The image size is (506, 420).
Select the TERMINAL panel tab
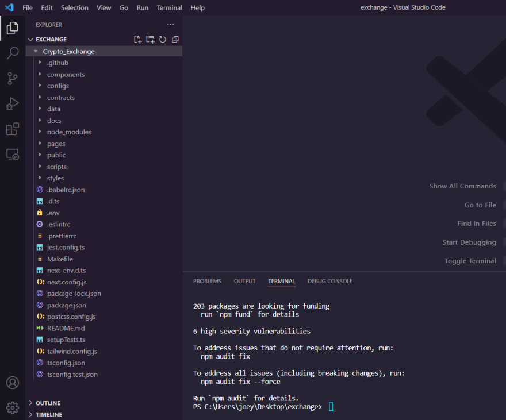pyautogui.click(x=281, y=281)
